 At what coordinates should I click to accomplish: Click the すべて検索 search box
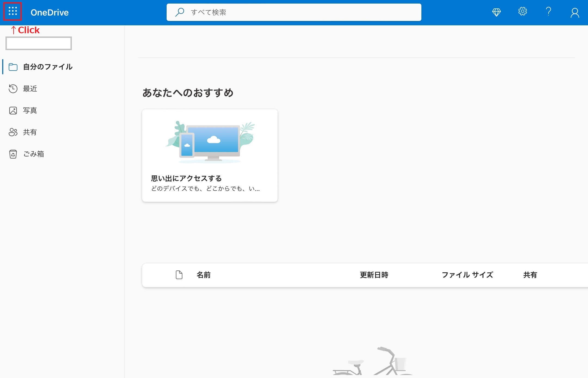click(294, 12)
